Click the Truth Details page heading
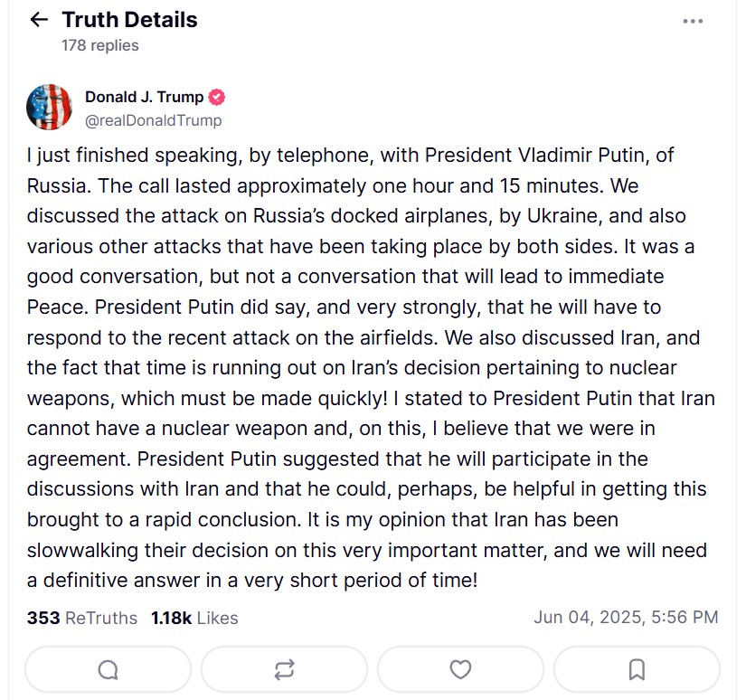Viewport: 746px width, 700px height. [x=129, y=19]
